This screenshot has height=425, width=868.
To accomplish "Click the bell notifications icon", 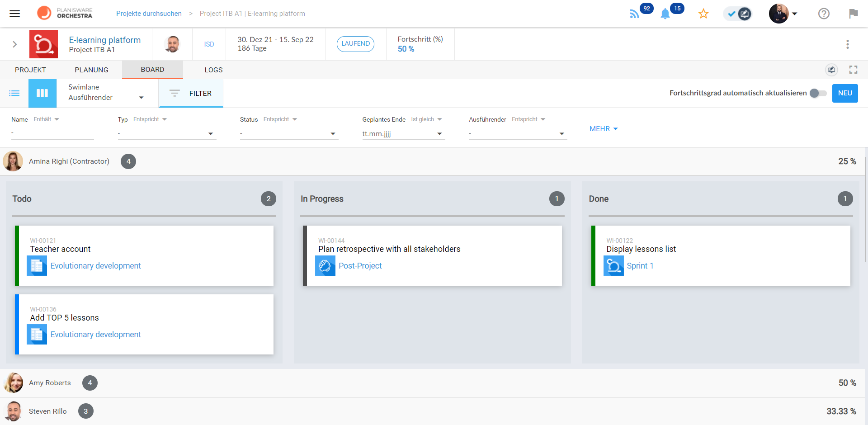I will (665, 14).
